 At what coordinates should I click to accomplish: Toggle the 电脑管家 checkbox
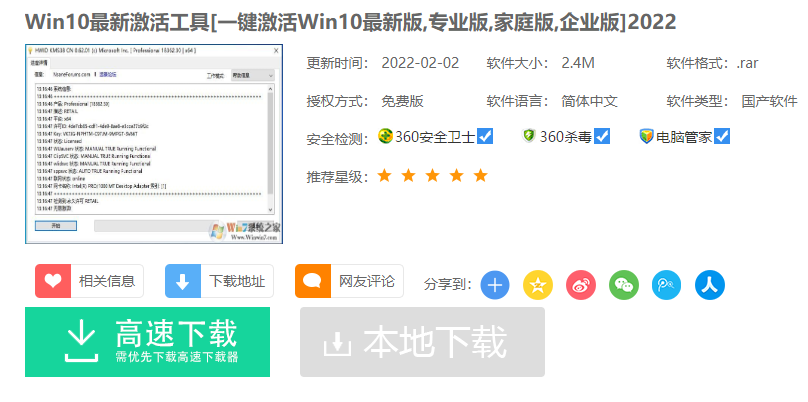(722, 136)
